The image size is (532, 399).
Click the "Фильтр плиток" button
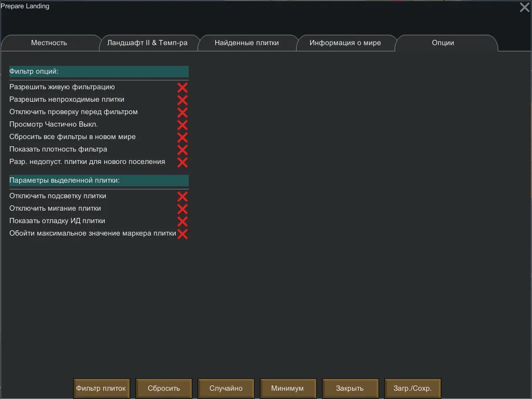click(x=101, y=389)
